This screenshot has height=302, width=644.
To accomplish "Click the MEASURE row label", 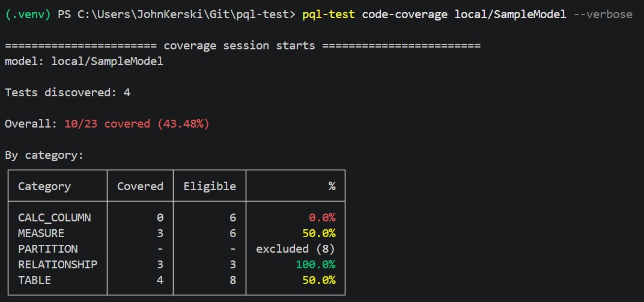I will pos(41,233).
